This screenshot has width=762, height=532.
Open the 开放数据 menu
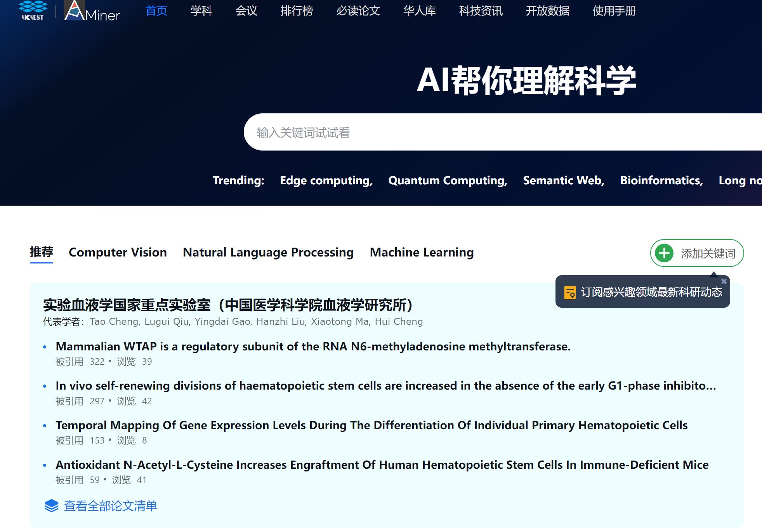pos(547,11)
